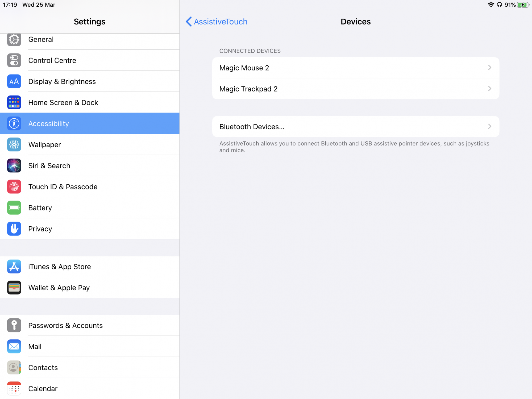532x399 pixels.
Task: Tap the charging battery status icon
Action: 523,5
